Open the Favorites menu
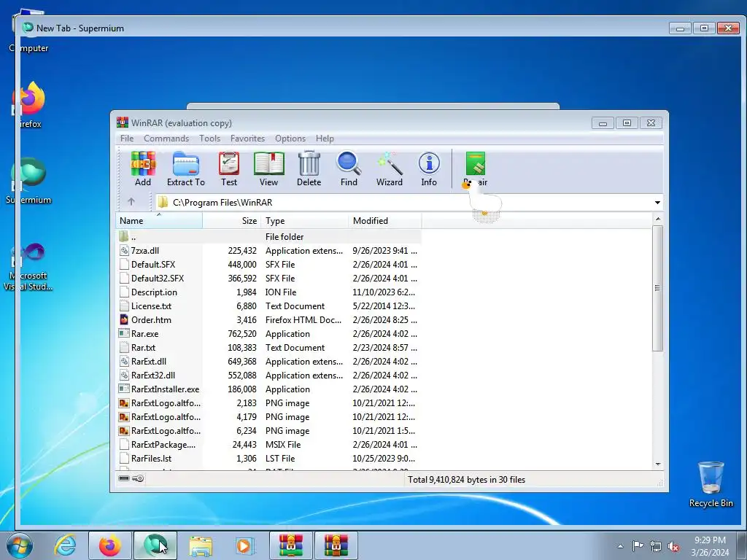Viewport: 747px width, 560px height. (x=247, y=139)
